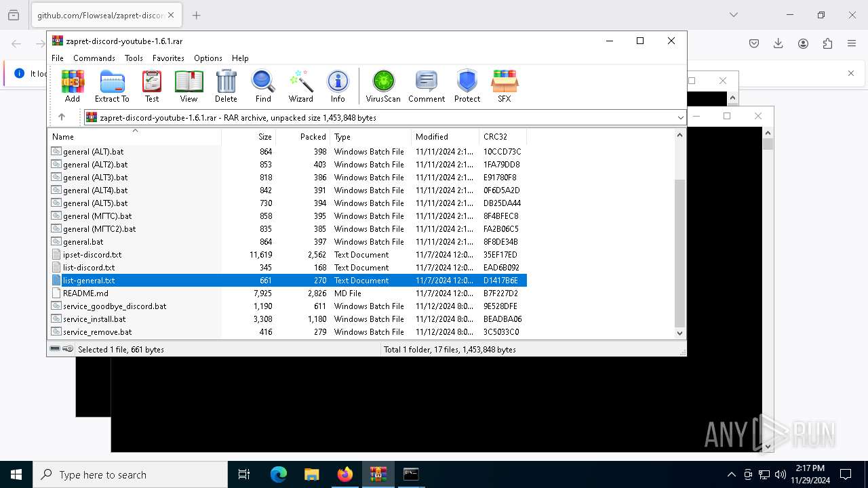Image resolution: width=868 pixels, height=488 pixels.
Task: Open Firefox Downloads panel
Action: click(x=778, y=43)
